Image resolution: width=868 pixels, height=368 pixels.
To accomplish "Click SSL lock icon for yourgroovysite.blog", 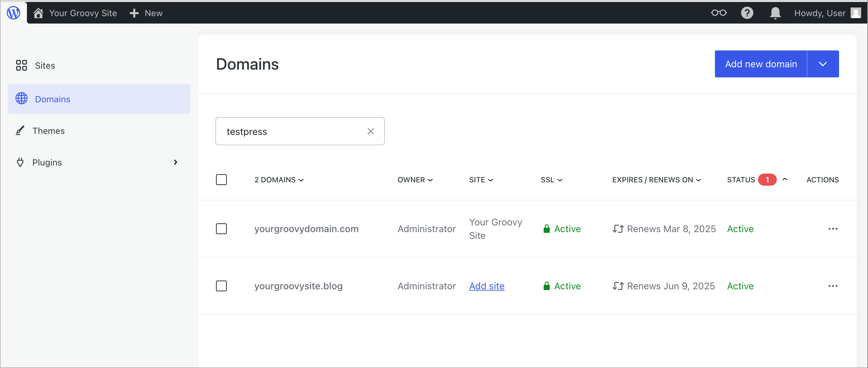I will 547,286.
